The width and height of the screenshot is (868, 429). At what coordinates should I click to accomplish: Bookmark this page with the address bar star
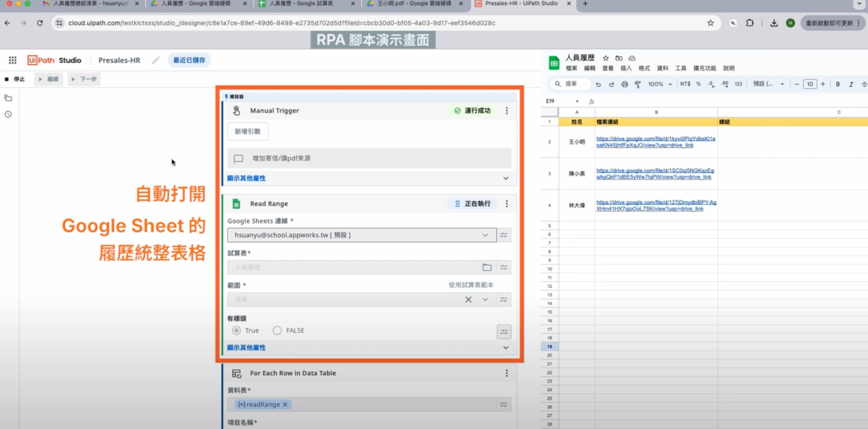pyautogui.click(x=711, y=23)
